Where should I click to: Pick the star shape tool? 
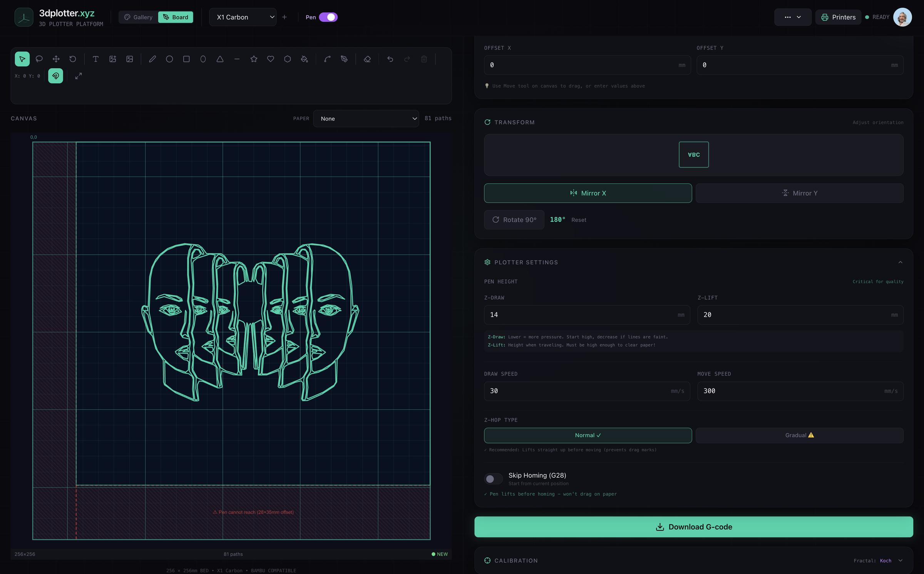(254, 59)
